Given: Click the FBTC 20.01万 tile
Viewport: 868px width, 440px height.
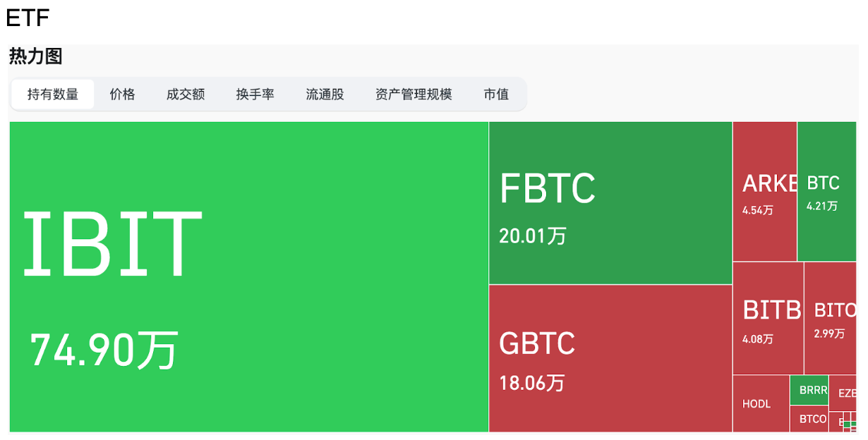Looking at the screenshot, I should click(x=610, y=203).
